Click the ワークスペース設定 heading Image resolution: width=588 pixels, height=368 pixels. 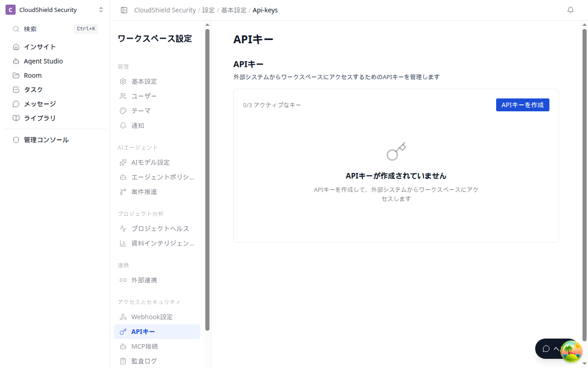click(155, 39)
